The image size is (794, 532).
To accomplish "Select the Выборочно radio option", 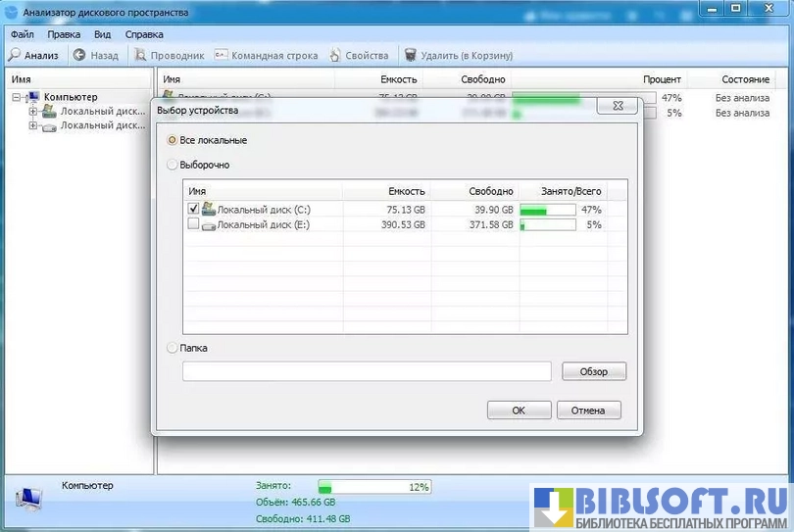I will point(173,165).
